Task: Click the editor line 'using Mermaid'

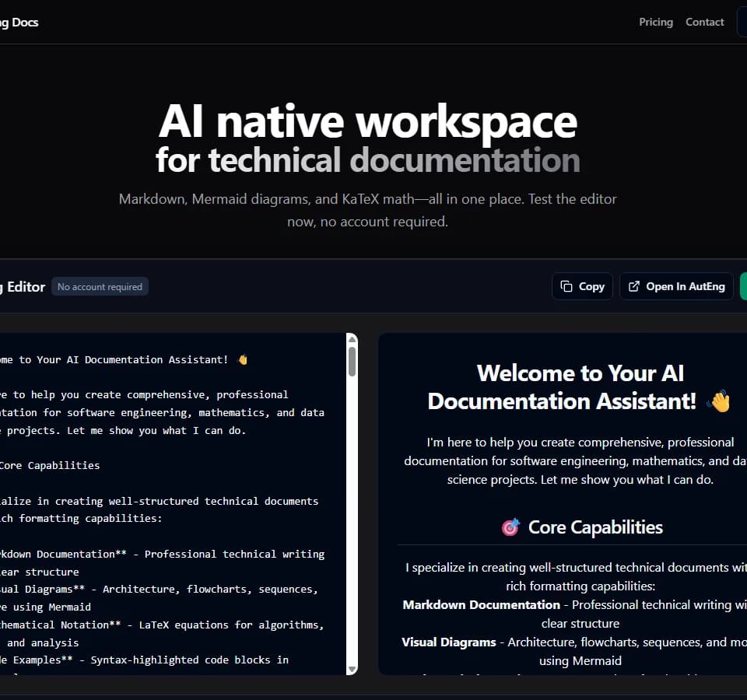Action: tap(46, 607)
